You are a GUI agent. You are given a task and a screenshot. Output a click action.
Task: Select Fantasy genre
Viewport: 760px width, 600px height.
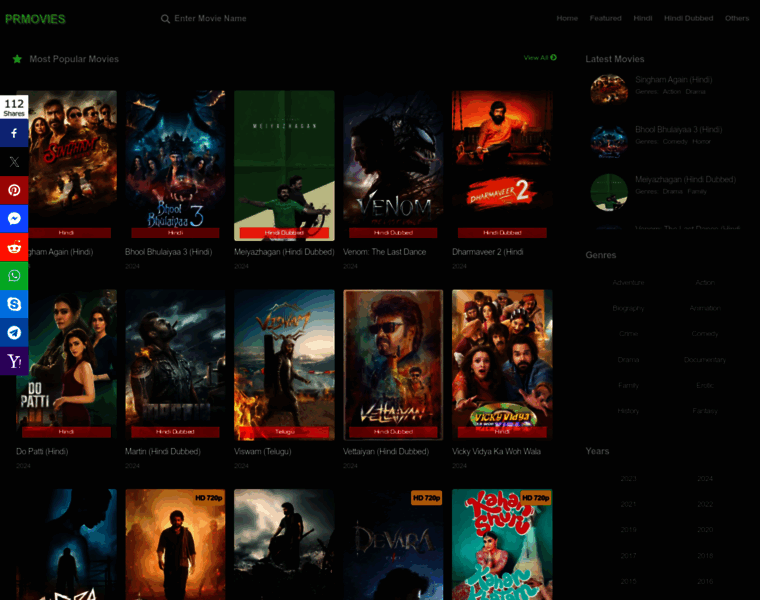click(x=705, y=411)
